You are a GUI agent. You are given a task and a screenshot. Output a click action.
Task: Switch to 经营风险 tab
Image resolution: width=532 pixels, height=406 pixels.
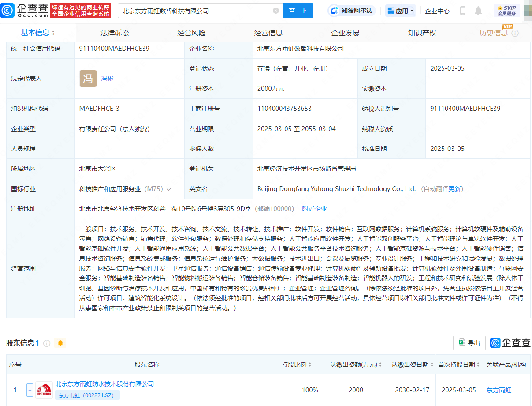tap(191, 33)
